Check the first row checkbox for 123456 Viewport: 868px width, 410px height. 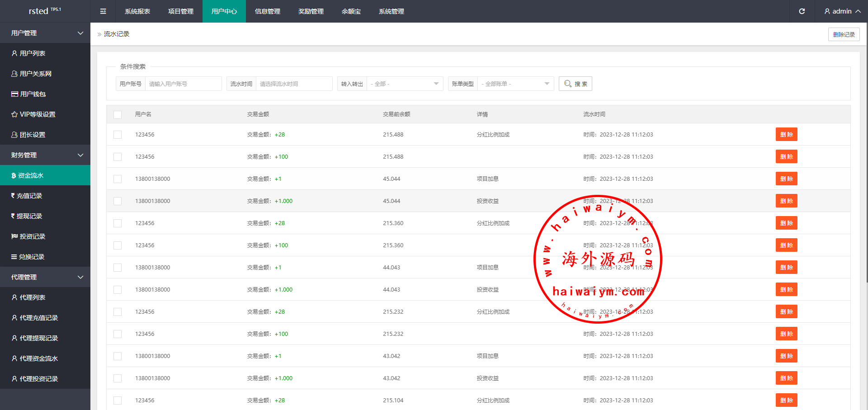(x=118, y=135)
